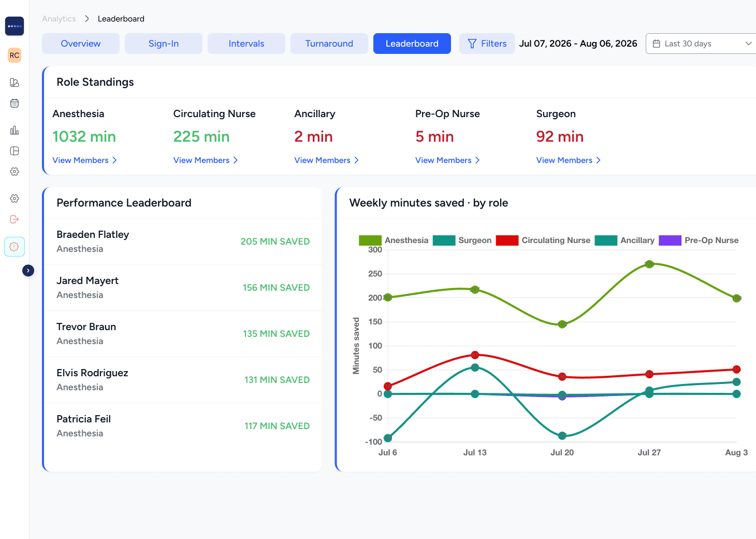Viewport: 756px width, 539px height.
Task: Toggle the Pre-Op Nurse legend color swatch
Action: 670,240
